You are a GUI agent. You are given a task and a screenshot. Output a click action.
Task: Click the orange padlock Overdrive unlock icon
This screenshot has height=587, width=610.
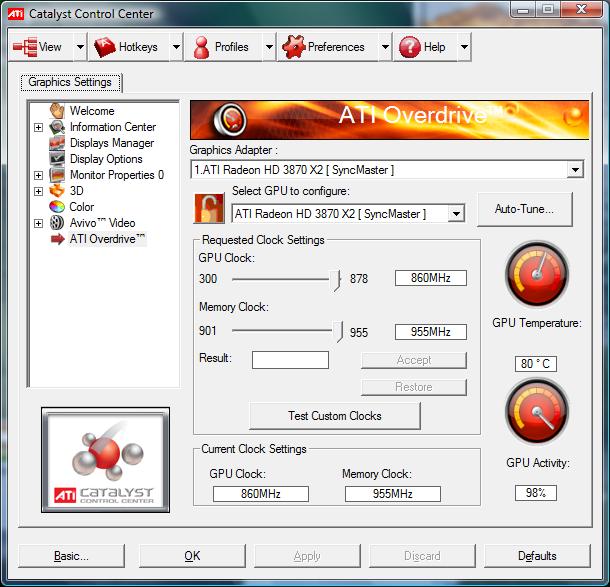click(209, 210)
